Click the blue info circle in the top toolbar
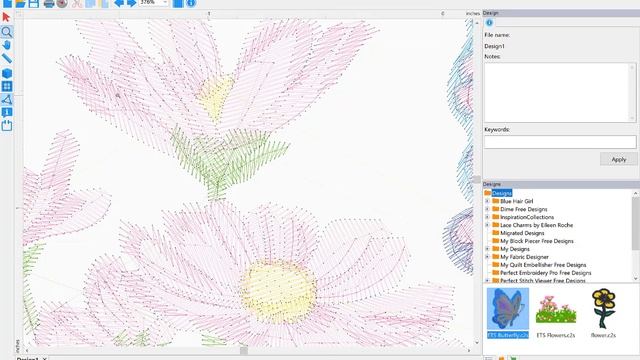Viewport: 640px width, 360px height. tap(191, 3)
